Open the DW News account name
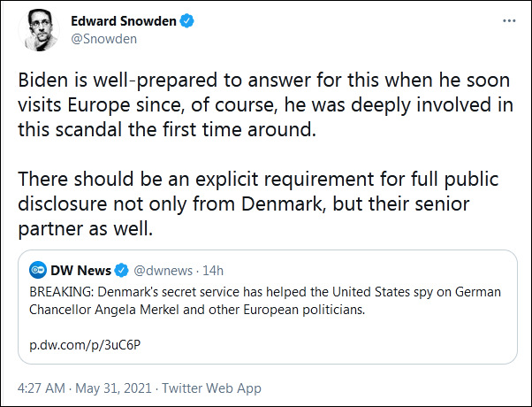Viewport: 532px width, 407px height. point(83,269)
